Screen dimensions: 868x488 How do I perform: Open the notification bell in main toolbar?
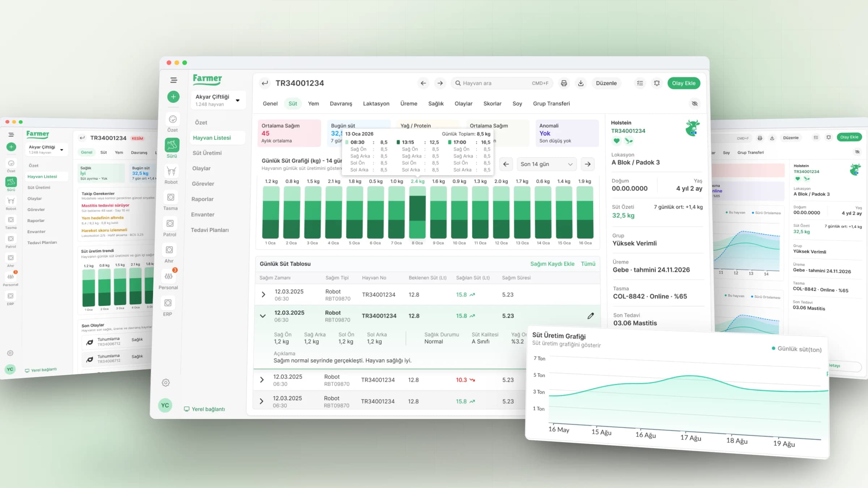[x=657, y=83]
